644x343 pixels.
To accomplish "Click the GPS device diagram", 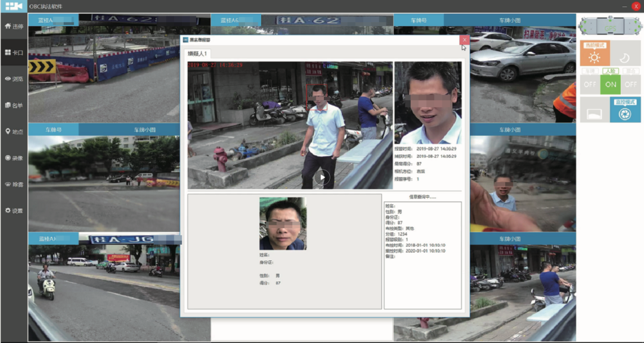I will tap(609, 26).
